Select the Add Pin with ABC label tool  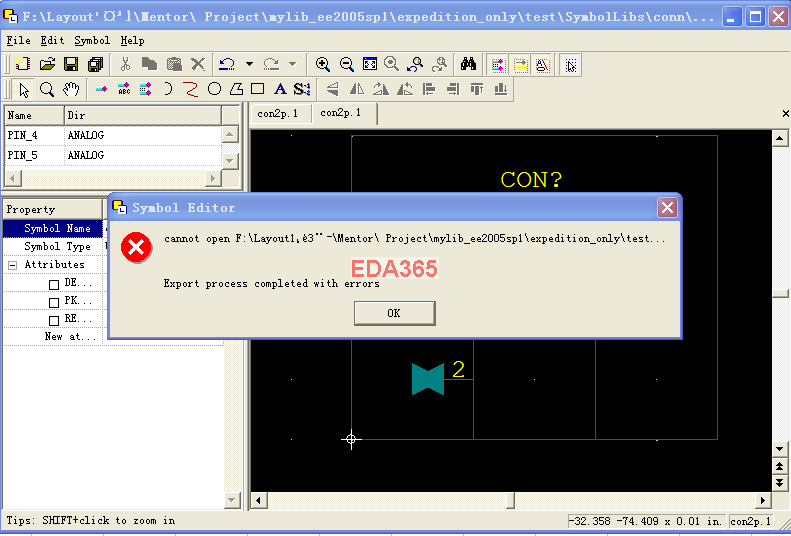tap(124, 90)
